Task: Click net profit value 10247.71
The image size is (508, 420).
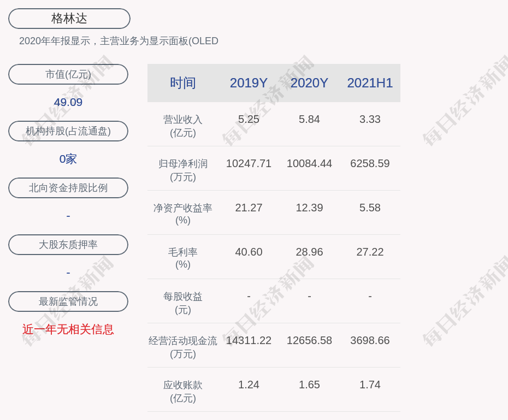Action: (x=249, y=163)
